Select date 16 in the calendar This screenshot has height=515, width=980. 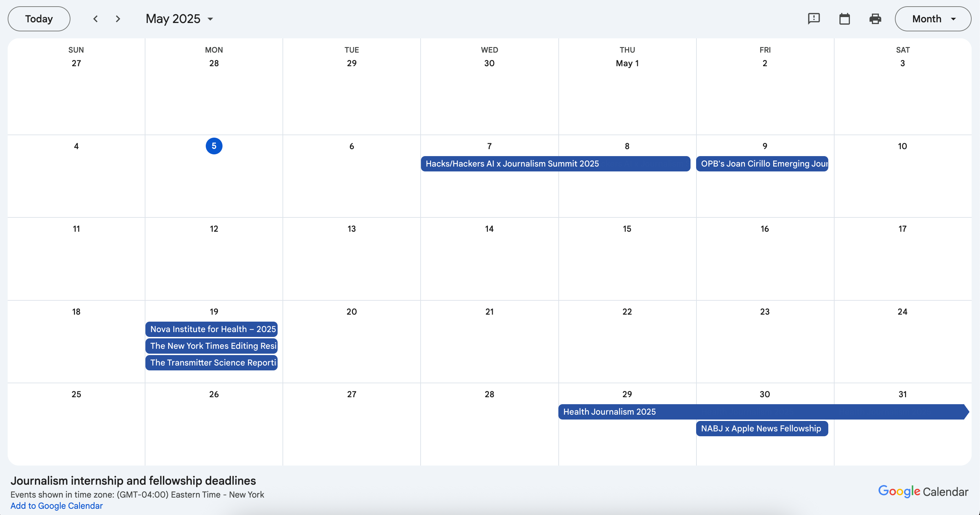[x=765, y=229]
